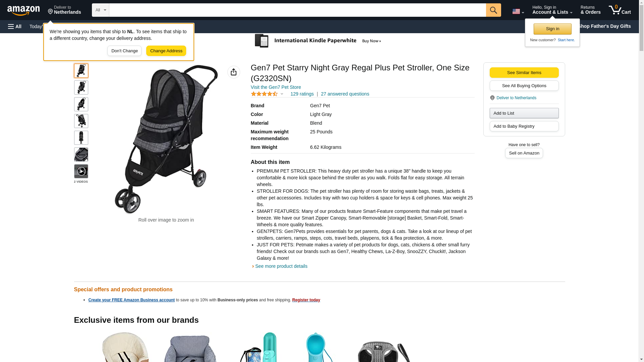Expand the Account & Lists dropdown

coord(552,10)
